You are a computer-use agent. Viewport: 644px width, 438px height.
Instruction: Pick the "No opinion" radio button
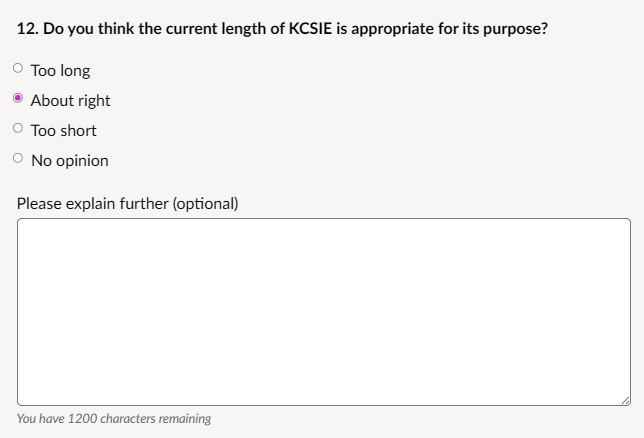point(17,159)
